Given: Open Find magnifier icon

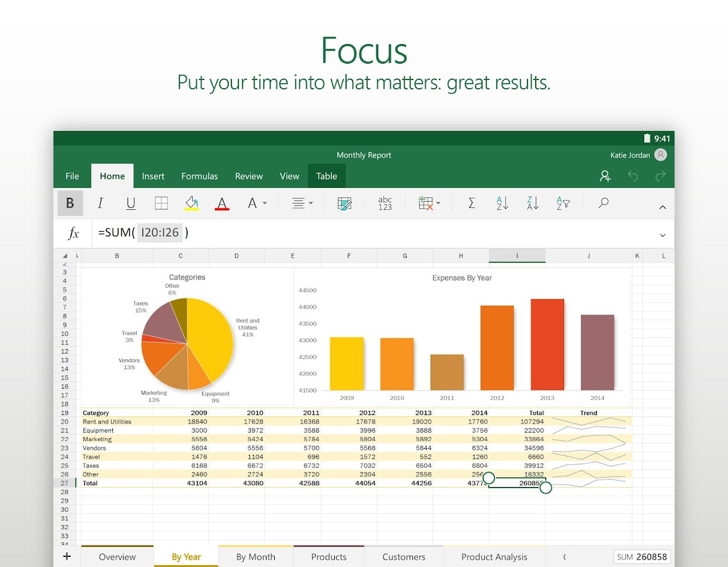Looking at the screenshot, I should pos(603,203).
